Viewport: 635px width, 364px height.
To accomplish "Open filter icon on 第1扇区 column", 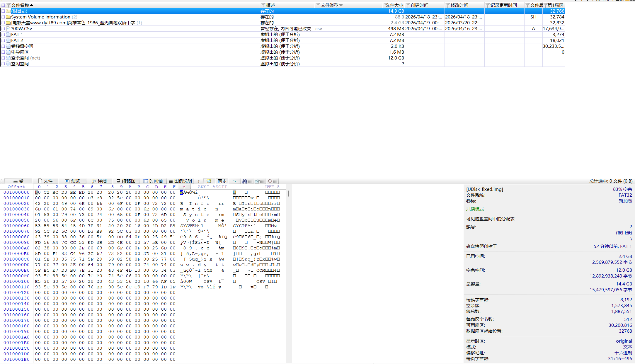I will [545, 5].
